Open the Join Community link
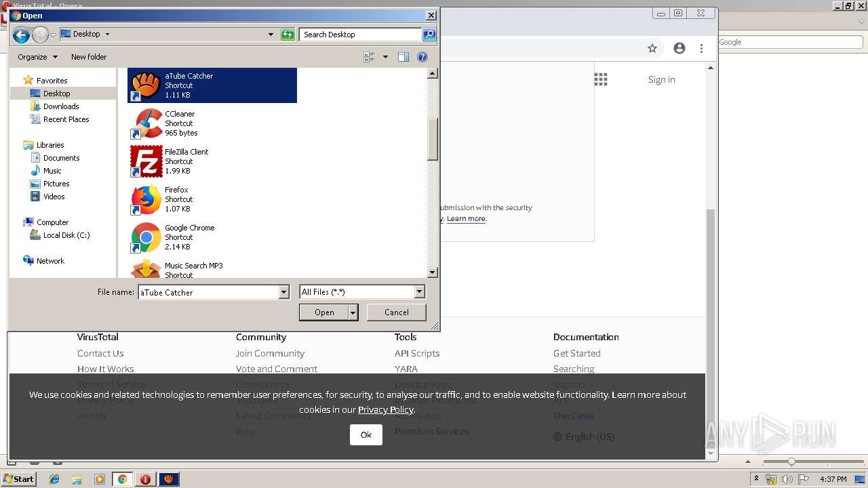 [270, 353]
